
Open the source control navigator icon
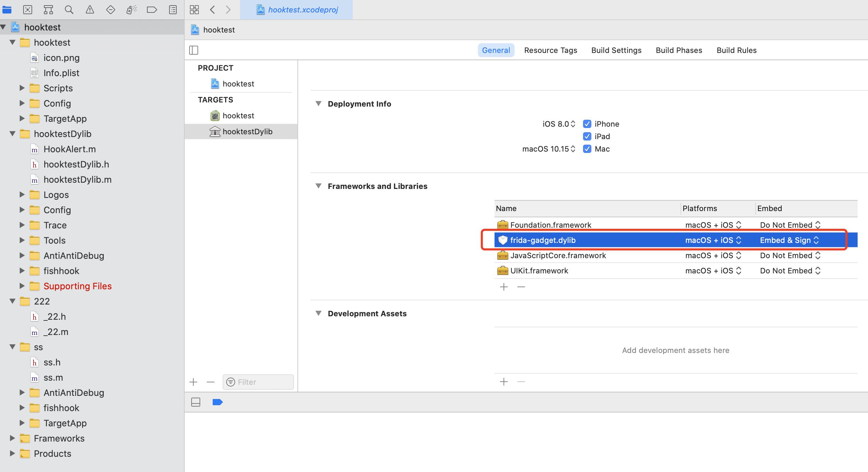28,10
